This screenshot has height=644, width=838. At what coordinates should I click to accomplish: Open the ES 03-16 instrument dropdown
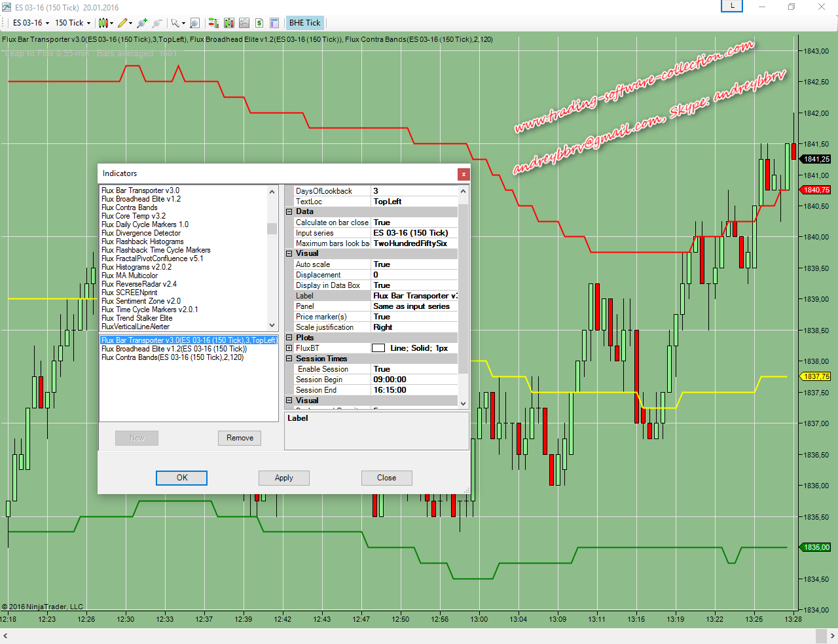(x=31, y=23)
